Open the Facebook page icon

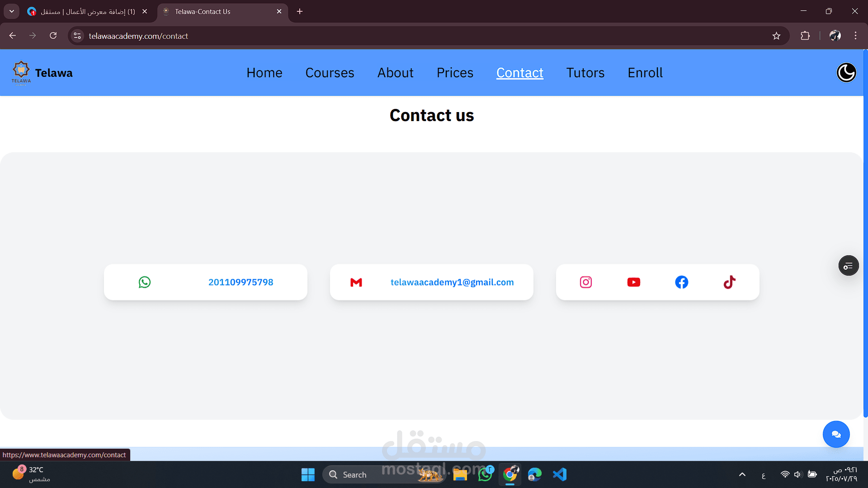(682, 282)
